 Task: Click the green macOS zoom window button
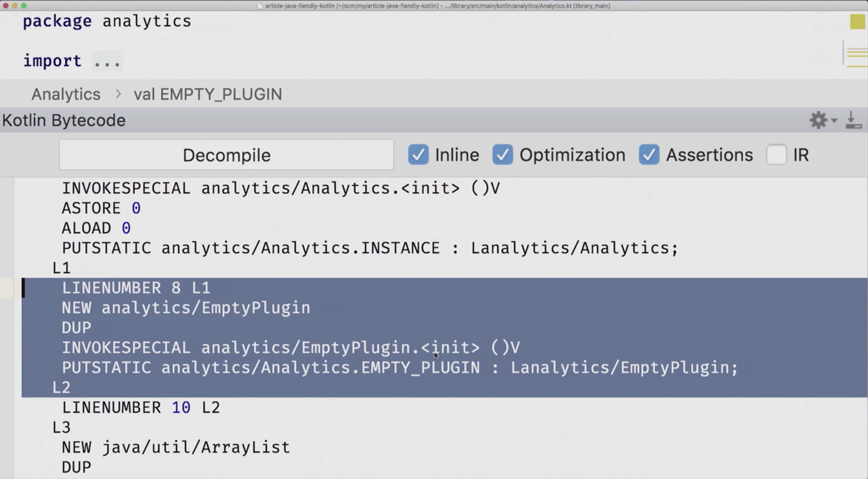tap(24, 5)
